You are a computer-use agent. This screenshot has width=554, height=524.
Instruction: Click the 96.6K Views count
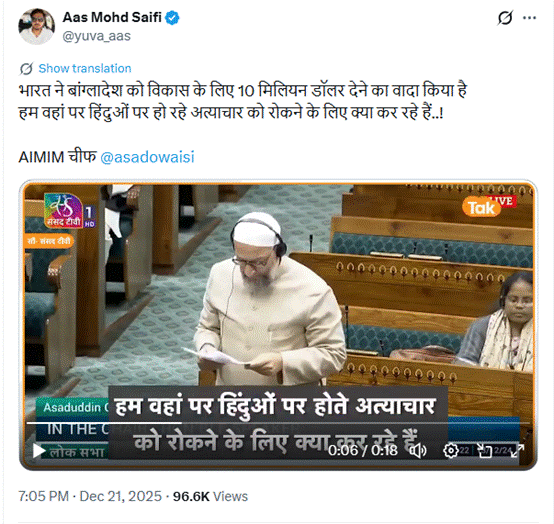210,496
